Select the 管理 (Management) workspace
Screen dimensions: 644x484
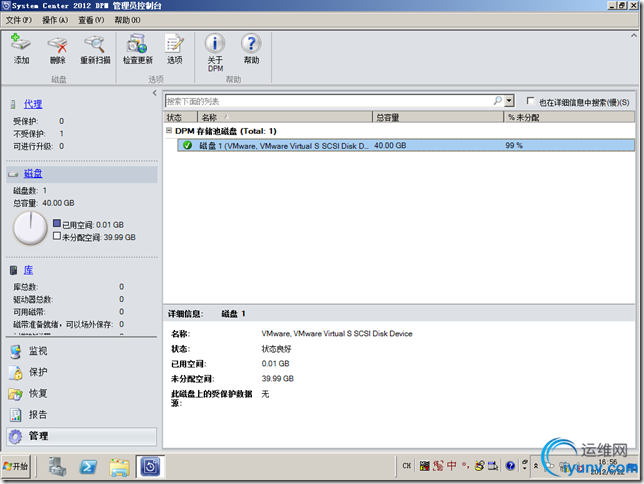point(81,436)
